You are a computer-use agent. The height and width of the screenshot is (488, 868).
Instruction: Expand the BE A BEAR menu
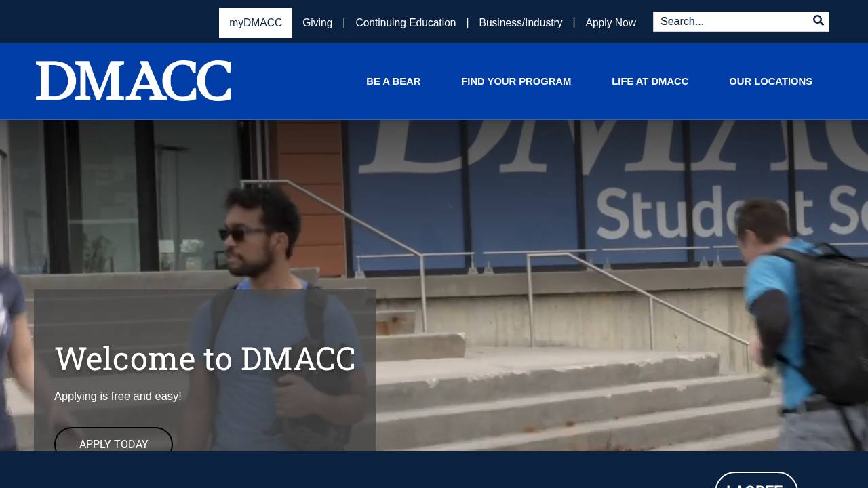(x=393, y=81)
